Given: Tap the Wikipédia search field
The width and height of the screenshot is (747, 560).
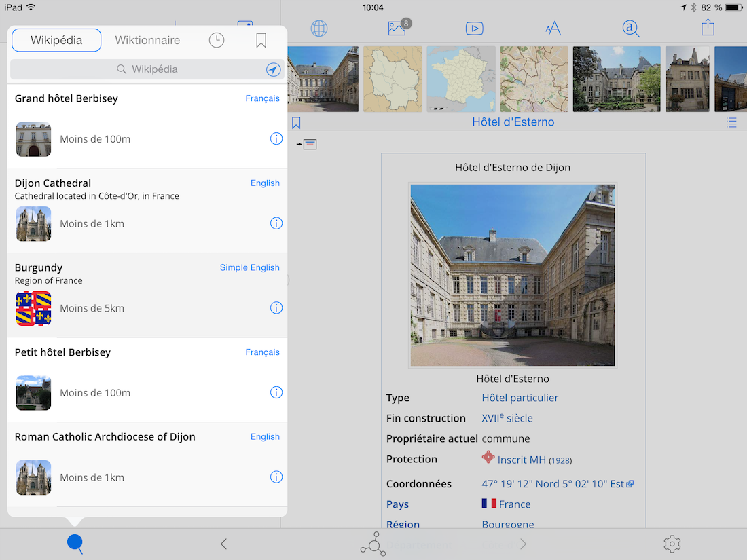Looking at the screenshot, I should coord(147,69).
